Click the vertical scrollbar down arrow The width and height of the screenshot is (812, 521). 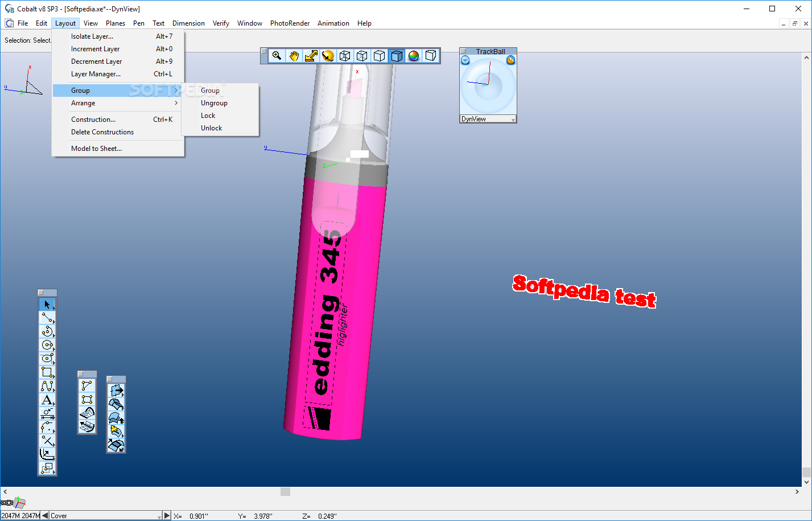pyautogui.click(x=806, y=482)
